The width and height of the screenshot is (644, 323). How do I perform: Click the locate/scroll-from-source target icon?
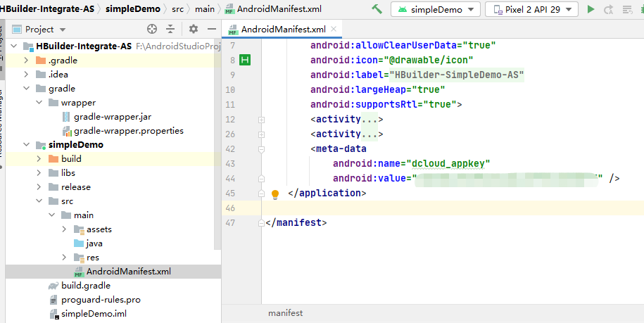(152, 29)
